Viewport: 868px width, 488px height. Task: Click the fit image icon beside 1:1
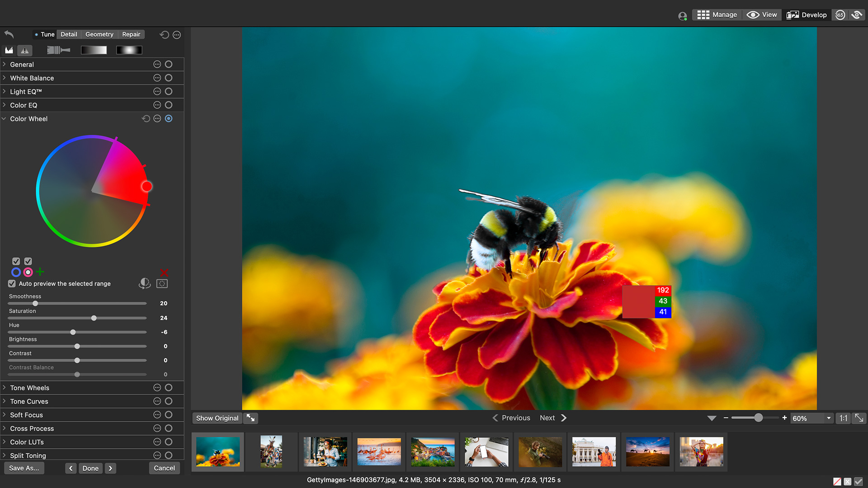click(x=859, y=418)
